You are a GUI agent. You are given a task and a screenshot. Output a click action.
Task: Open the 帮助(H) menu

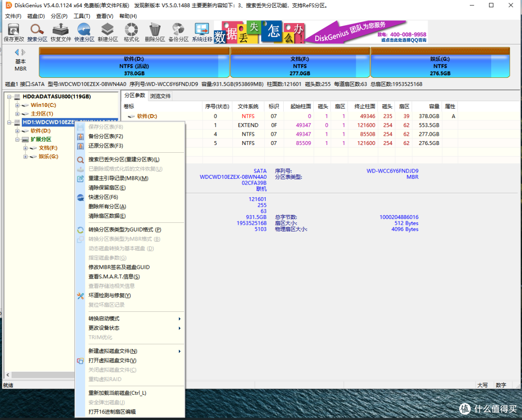coord(128,16)
